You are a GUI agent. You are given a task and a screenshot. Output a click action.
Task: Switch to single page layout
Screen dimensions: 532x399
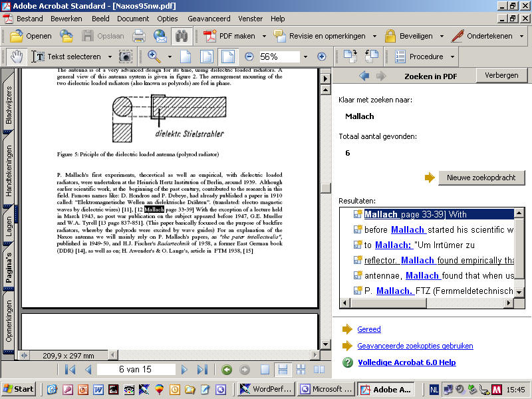click(x=265, y=370)
